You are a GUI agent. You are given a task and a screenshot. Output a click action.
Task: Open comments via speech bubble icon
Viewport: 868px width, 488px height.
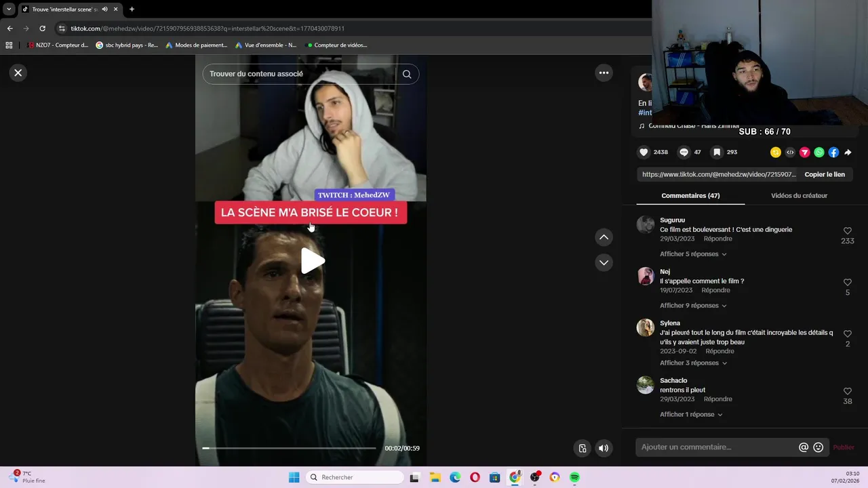coord(684,152)
